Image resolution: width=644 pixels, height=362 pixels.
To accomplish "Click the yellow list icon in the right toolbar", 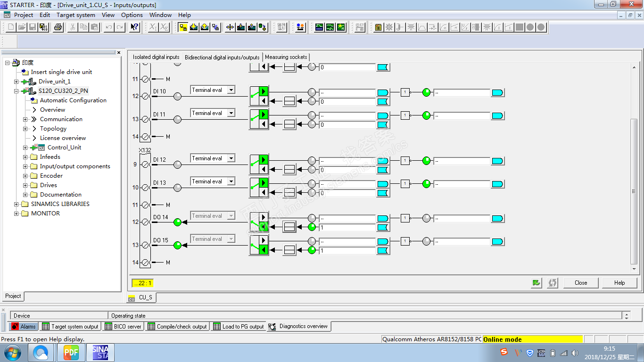I will (378, 27).
